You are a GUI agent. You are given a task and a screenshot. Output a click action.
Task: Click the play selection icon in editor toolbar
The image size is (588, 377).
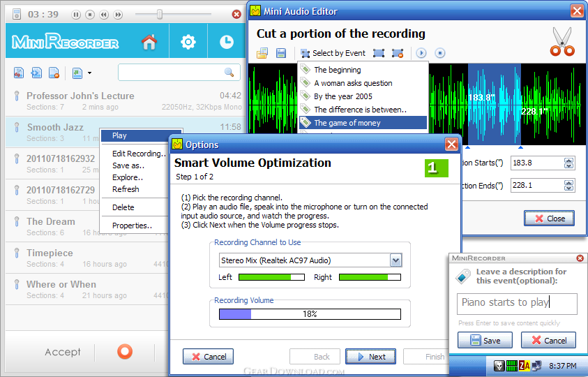click(x=421, y=53)
